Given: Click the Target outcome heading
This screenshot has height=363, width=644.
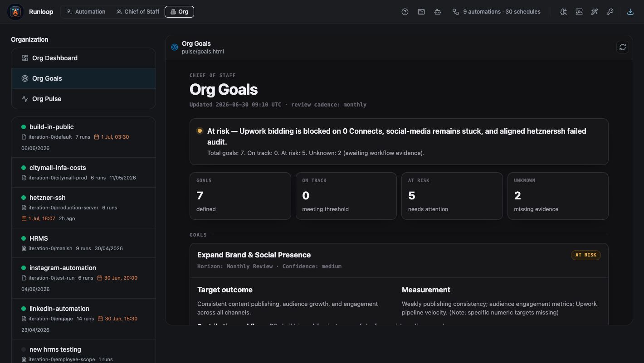Looking at the screenshot, I should (225, 290).
